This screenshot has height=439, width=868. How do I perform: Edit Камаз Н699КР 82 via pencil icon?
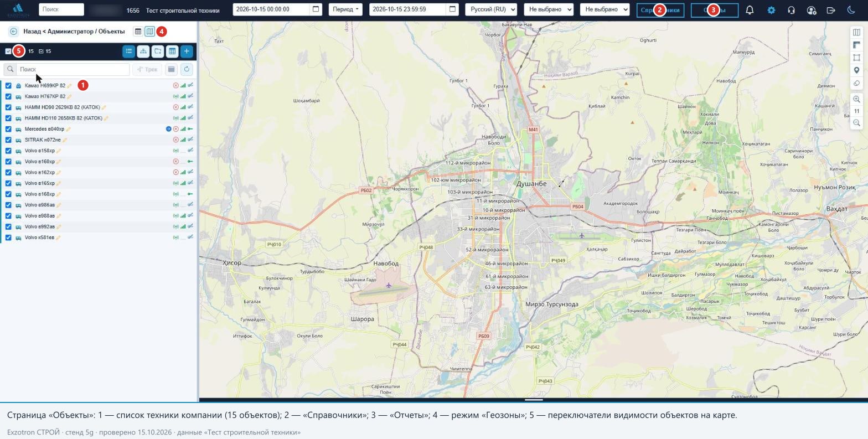[70, 86]
